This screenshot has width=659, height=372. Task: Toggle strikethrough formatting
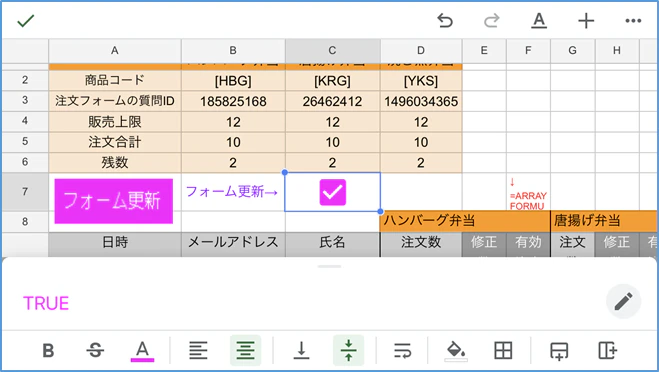[x=95, y=350]
